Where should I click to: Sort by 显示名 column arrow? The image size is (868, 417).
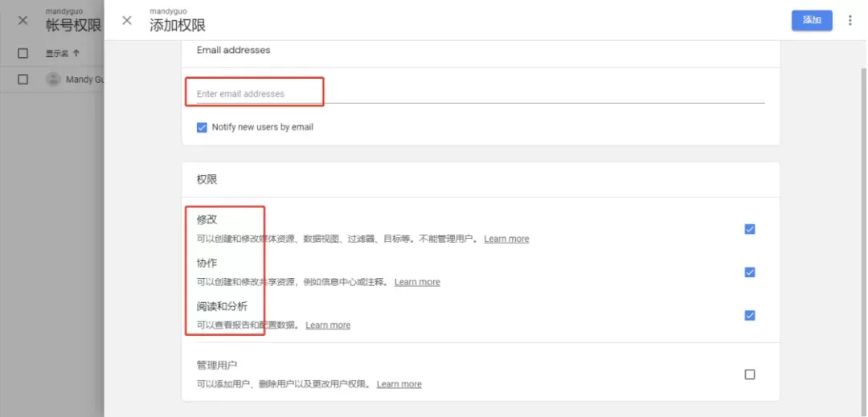coord(76,53)
